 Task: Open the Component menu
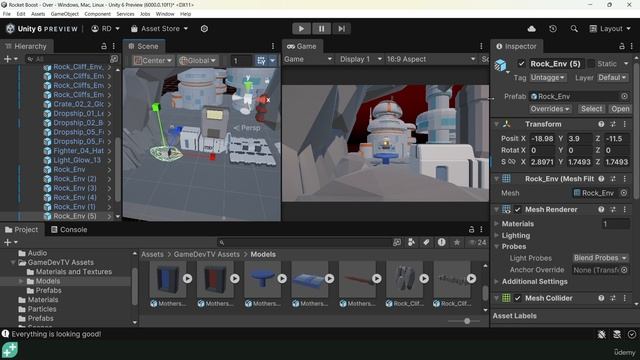point(97,14)
